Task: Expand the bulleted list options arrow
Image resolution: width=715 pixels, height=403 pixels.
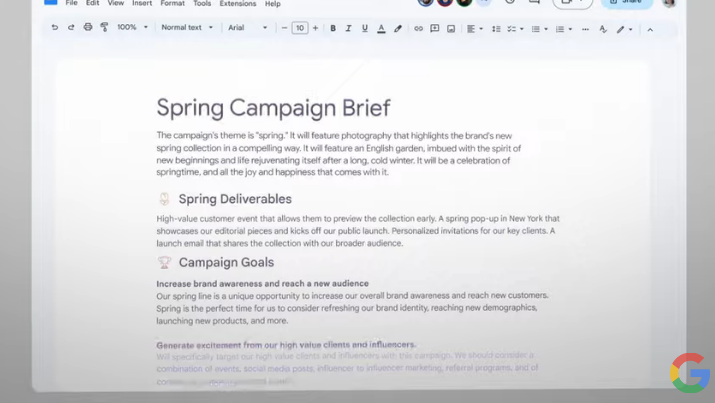Action: [x=546, y=29]
